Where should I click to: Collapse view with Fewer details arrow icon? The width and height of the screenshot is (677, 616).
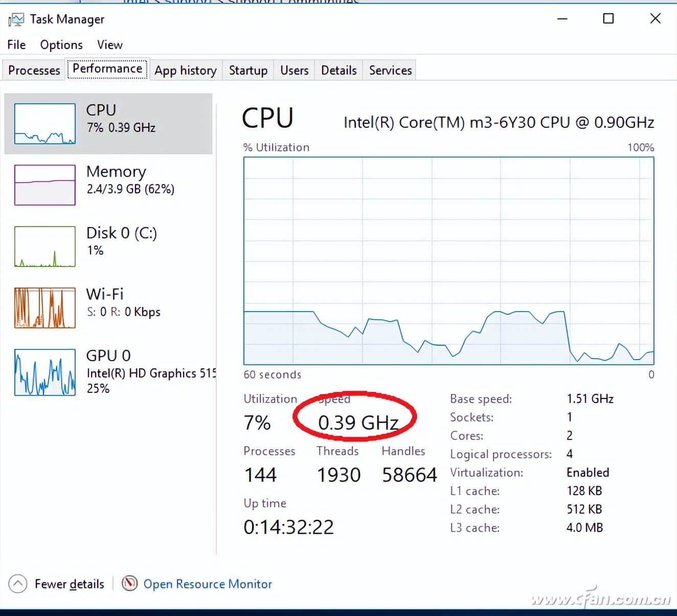pyautogui.click(x=18, y=583)
